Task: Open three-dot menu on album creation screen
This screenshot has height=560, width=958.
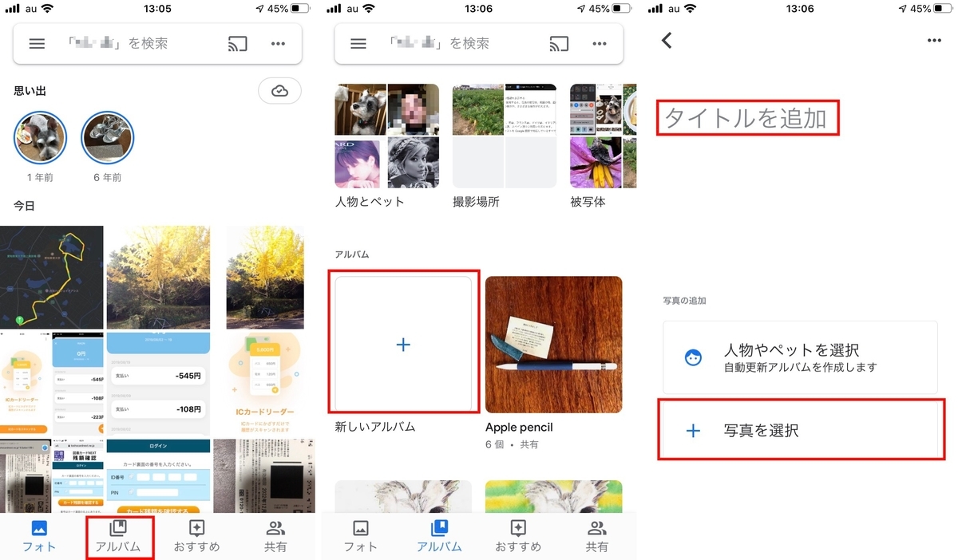Action: click(934, 41)
